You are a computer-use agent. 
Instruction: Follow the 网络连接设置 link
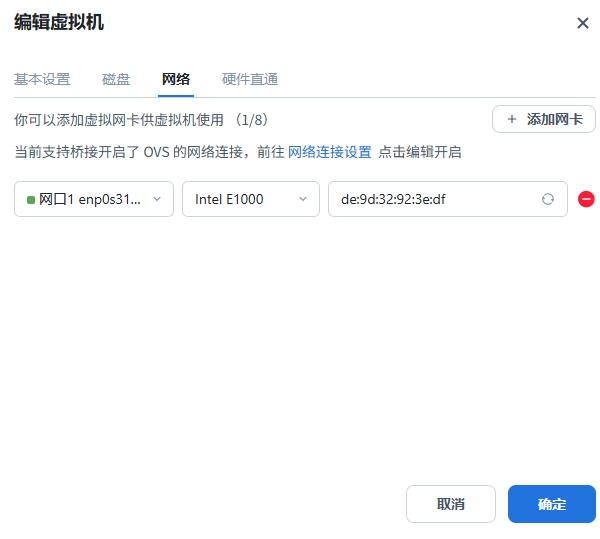pyautogui.click(x=330, y=152)
